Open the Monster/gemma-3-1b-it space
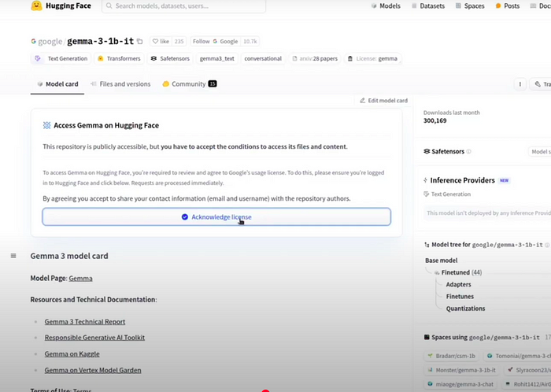551x392 pixels. pos(462,370)
